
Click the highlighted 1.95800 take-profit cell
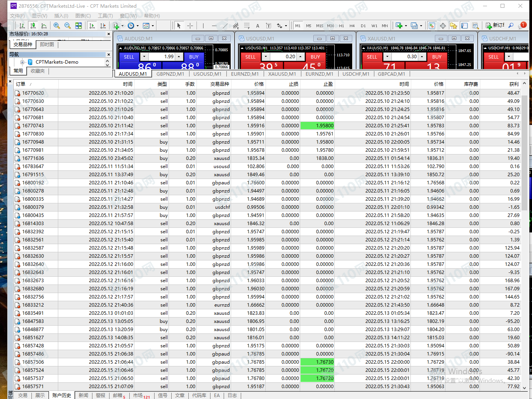[317, 126]
